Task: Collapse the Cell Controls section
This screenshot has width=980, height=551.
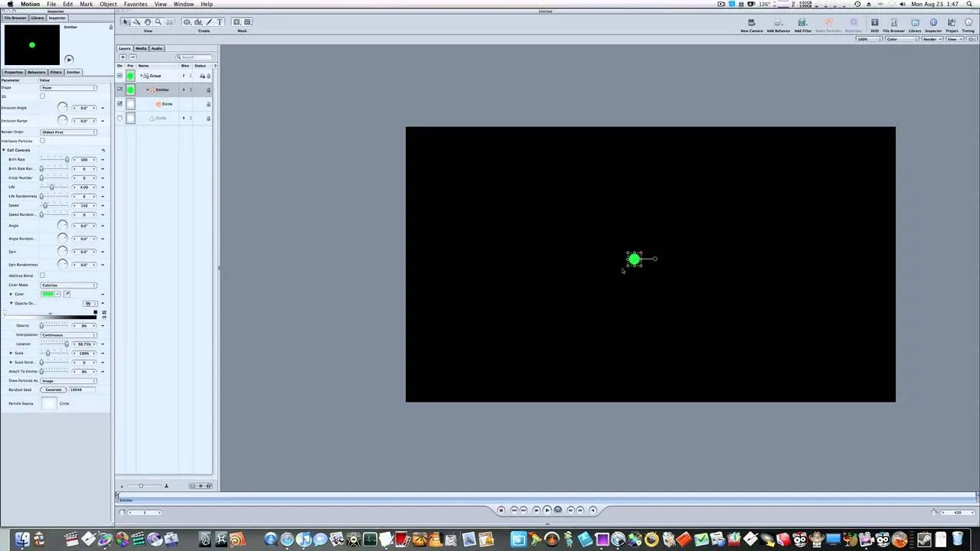Action: click(x=4, y=150)
